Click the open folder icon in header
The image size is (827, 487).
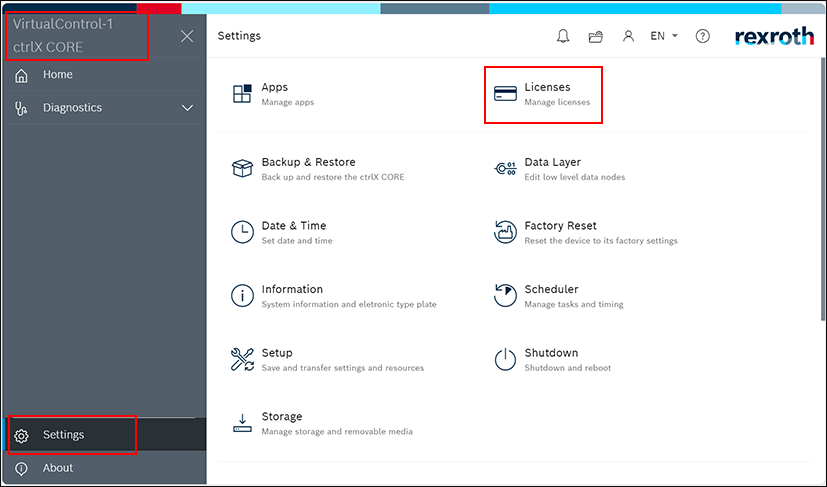[x=595, y=36]
